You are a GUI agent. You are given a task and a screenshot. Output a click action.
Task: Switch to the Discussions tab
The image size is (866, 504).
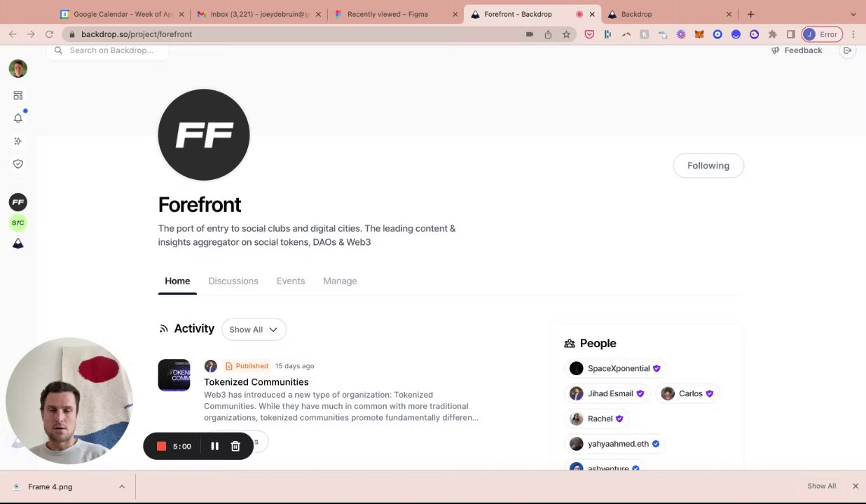233,281
